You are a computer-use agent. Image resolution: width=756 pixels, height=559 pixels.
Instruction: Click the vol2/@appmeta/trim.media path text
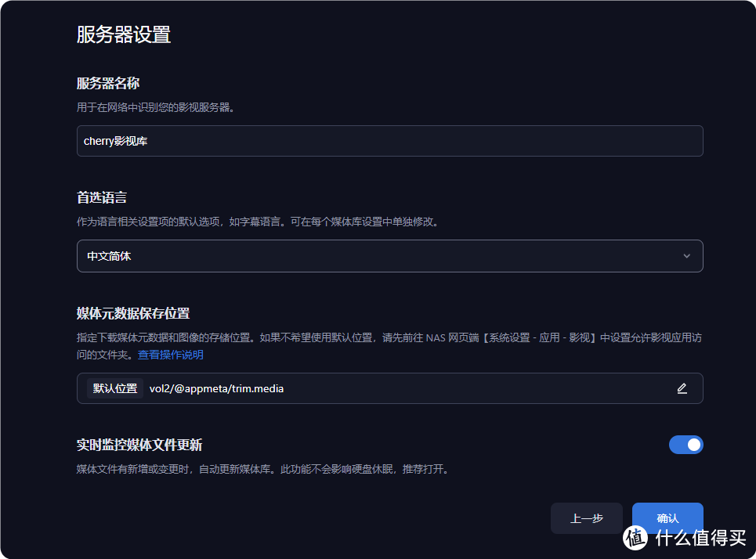pyautogui.click(x=216, y=388)
